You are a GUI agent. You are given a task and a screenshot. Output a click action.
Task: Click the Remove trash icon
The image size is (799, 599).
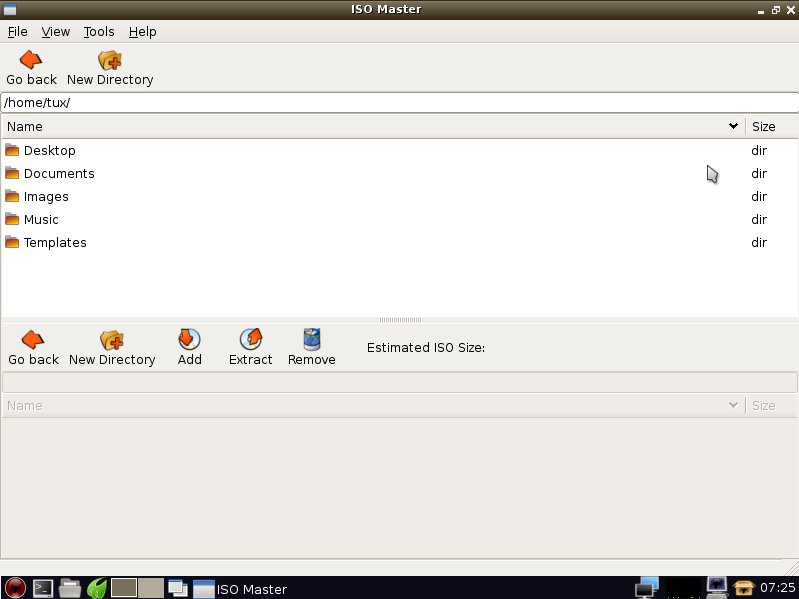click(x=311, y=339)
